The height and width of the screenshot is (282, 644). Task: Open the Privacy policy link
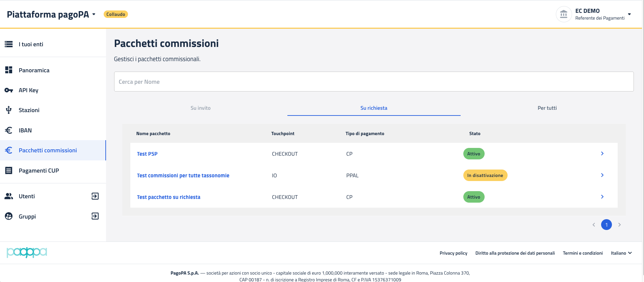tap(453, 253)
